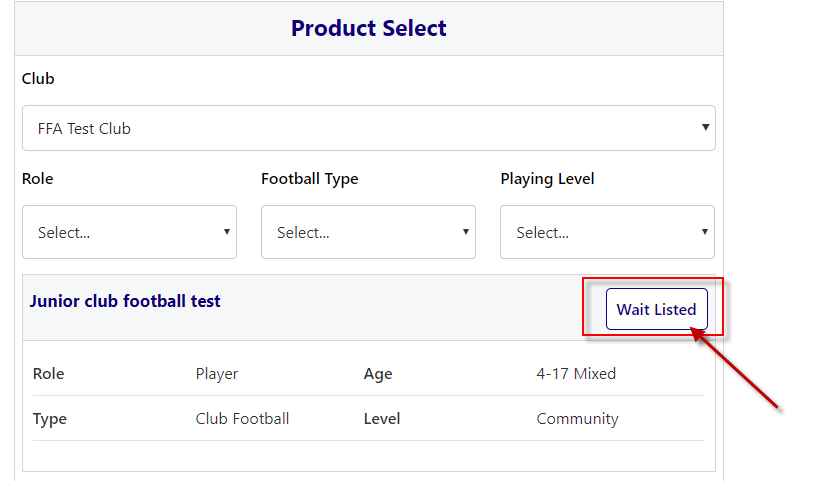Click the Type label in product details

pos(49,419)
